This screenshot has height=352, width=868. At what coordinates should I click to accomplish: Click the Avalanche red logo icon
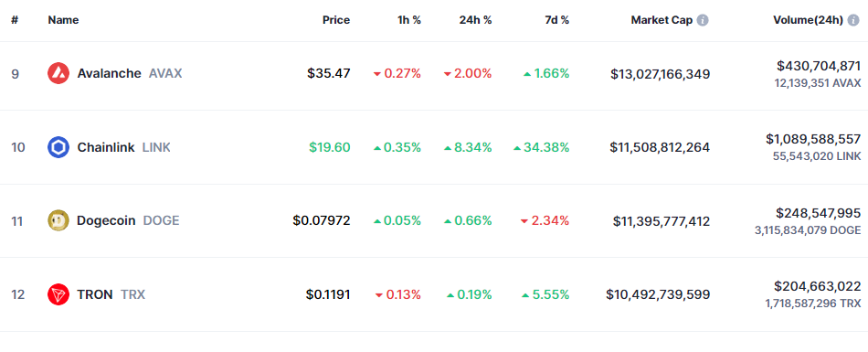click(58, 73)
